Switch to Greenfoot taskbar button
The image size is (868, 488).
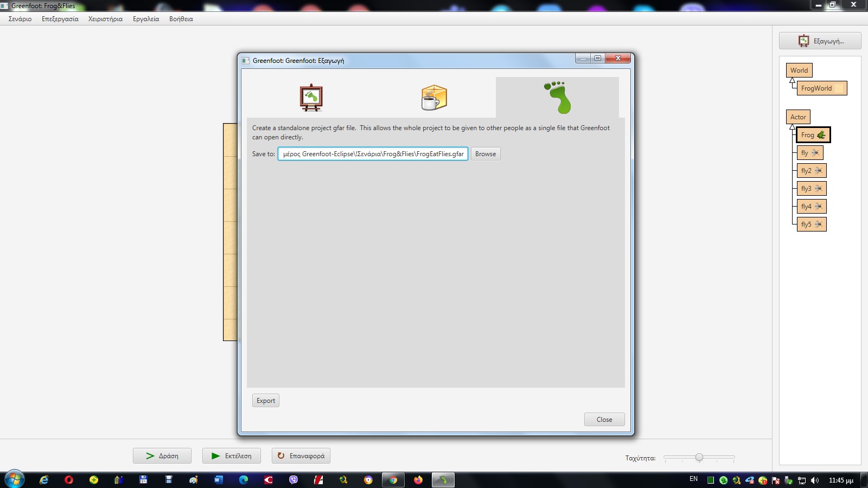[443, 480]
